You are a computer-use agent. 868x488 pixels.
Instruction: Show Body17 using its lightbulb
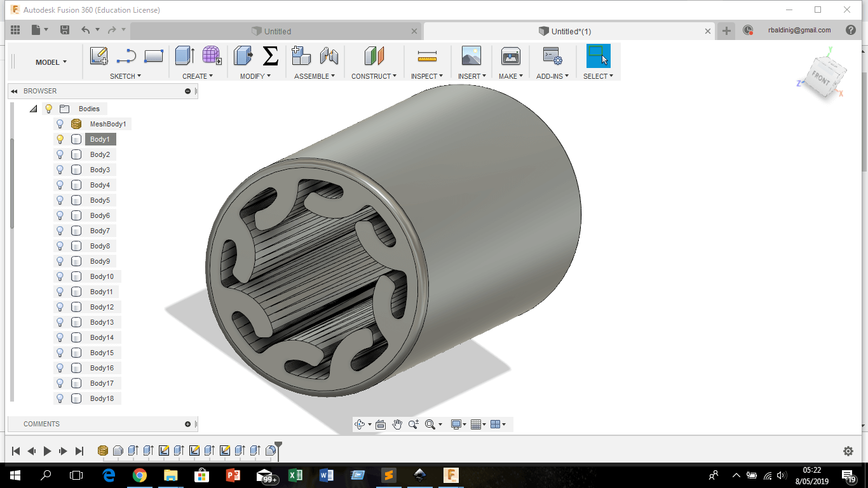(x=60, y=383)
